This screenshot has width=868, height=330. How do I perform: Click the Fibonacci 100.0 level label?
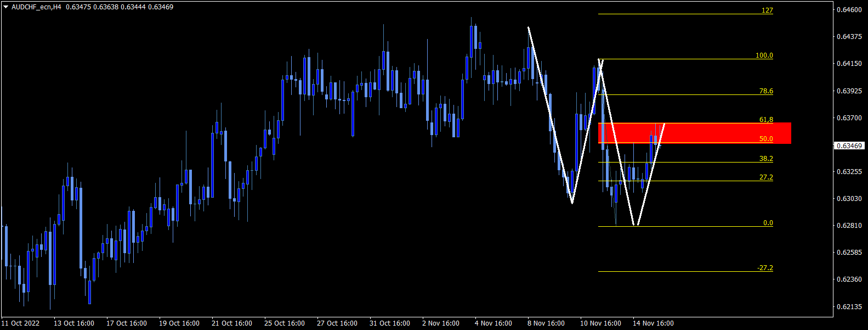coord(764,55)
